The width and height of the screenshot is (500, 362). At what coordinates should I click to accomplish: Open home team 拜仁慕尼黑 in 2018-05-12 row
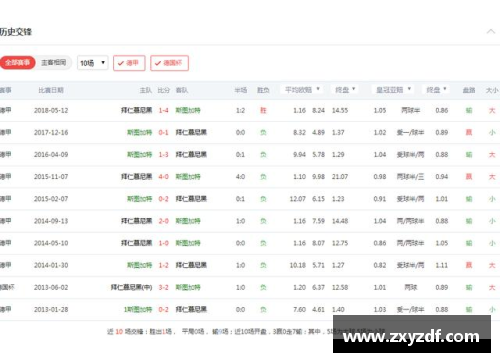(136, 110)
